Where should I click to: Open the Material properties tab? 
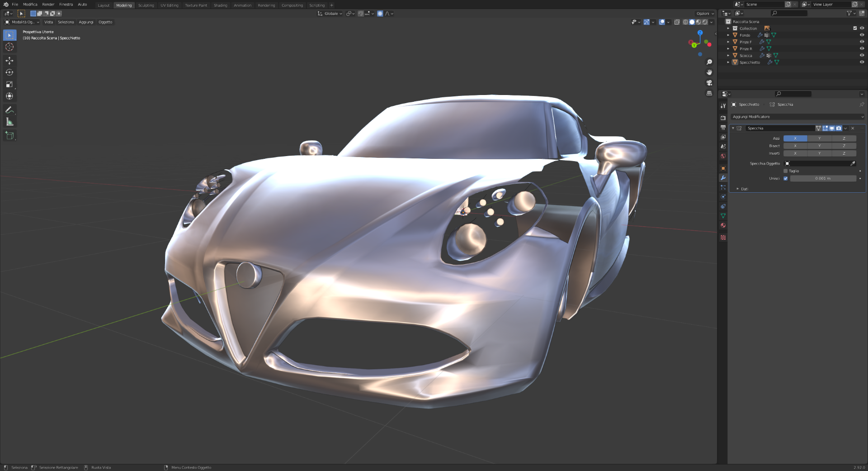(x=723, y=225)
